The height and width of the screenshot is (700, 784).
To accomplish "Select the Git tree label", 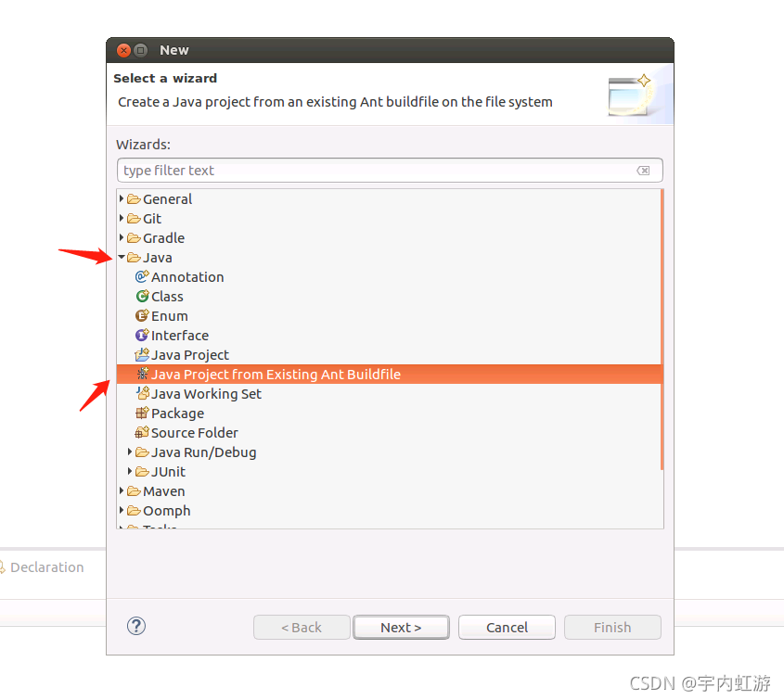I will [x=152, y=218].
